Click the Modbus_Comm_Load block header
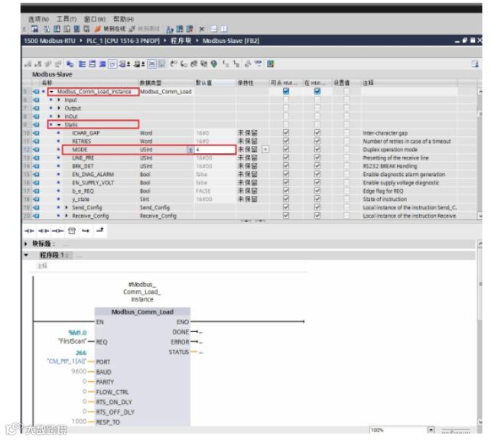This screenshot has height=440, width=504. click(x=142, y=311)
